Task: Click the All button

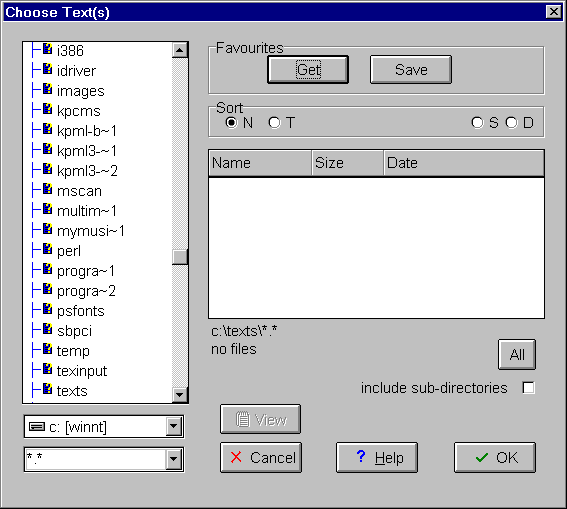Action: point(517,355)
